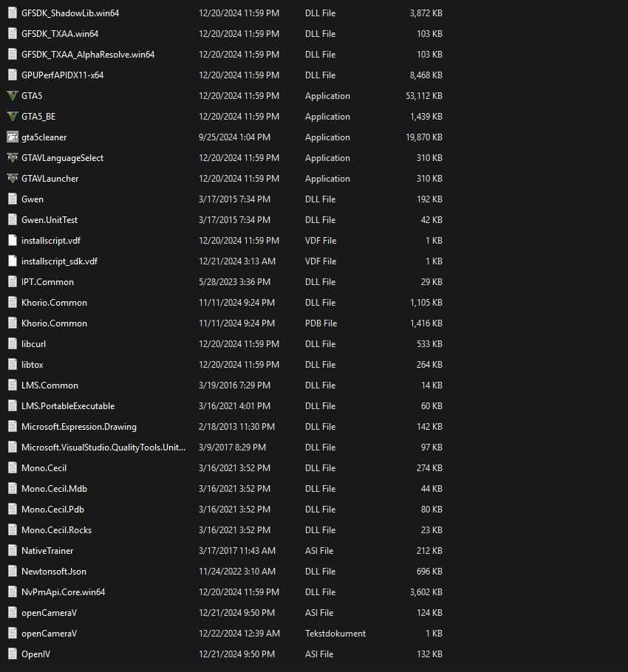The height and width of the screenshot is (672, 628).
Task: Click the libcurl DLL file icon
Action: [12, 344]
